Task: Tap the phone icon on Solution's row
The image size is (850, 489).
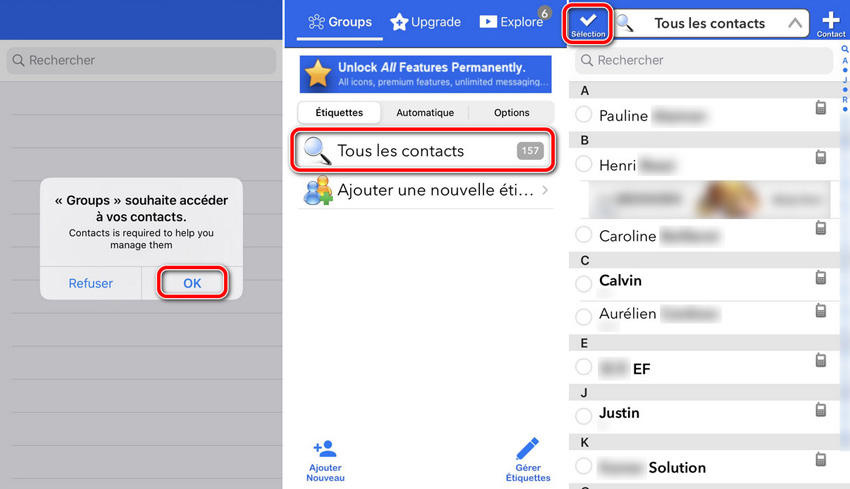Action: tap(821, 460)
